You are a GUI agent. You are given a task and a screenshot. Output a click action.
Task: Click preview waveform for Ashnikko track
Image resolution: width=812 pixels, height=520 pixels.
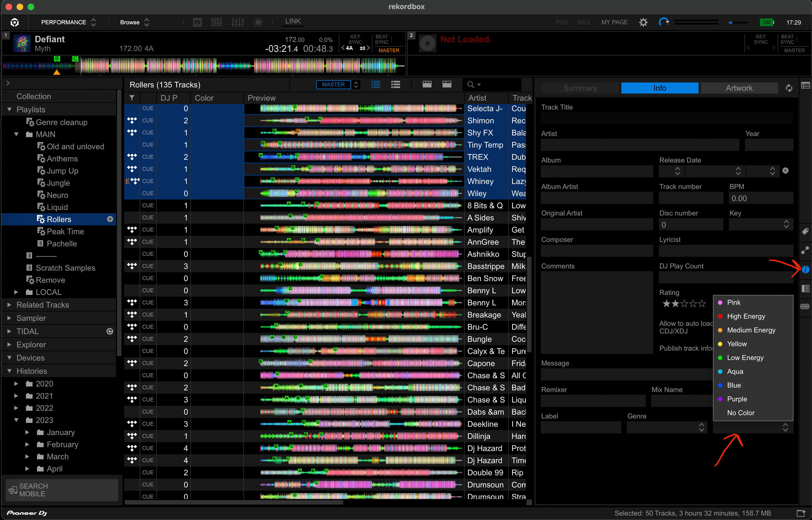click(x=361, y=254)
